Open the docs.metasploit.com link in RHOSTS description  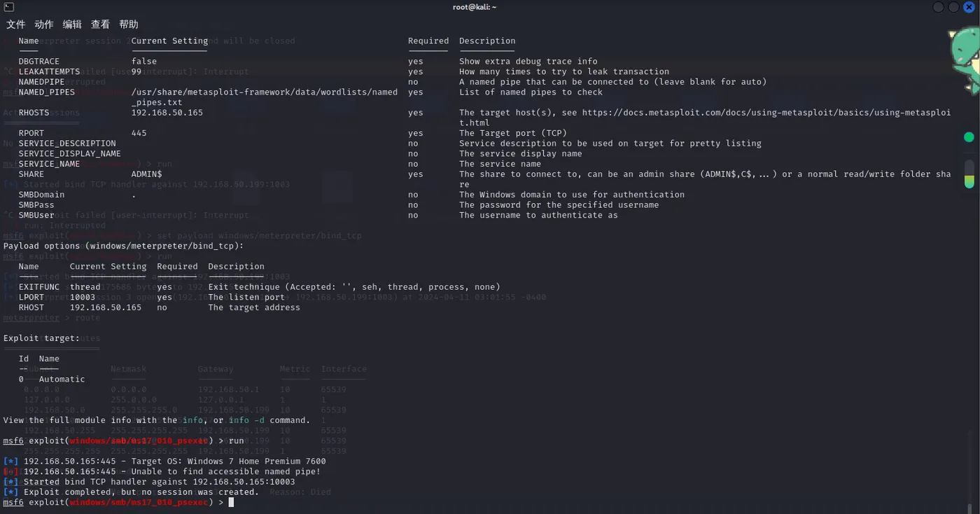point(766,113)
